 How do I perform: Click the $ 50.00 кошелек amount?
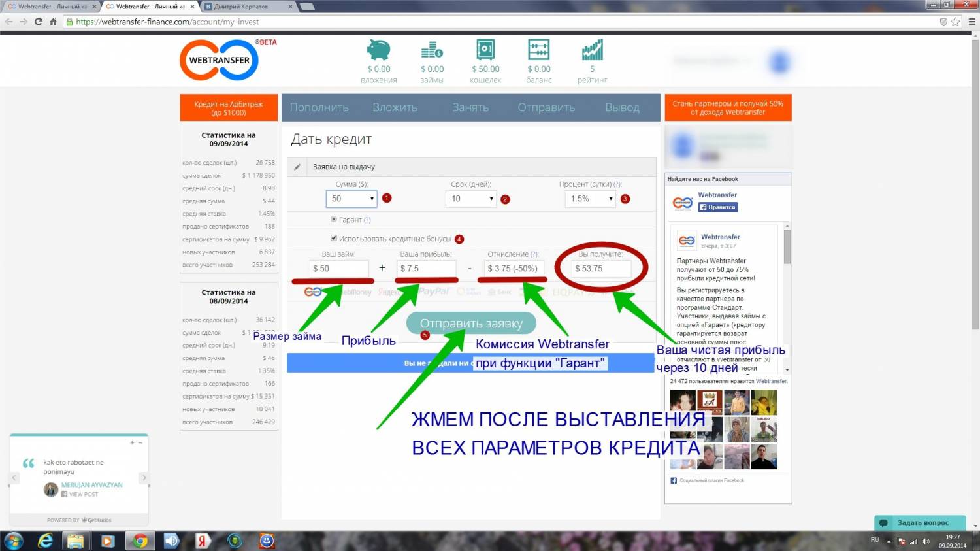click(x=485, y=69)
